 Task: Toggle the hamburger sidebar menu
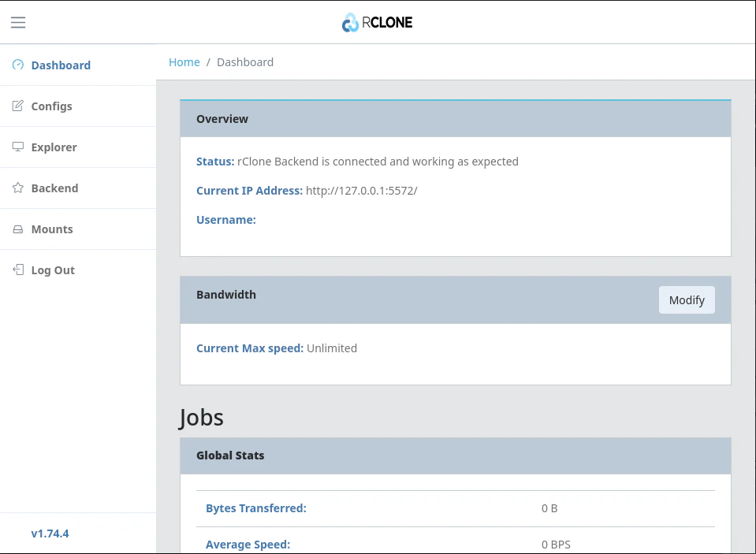pyautogui.click(x=18, y=22)
